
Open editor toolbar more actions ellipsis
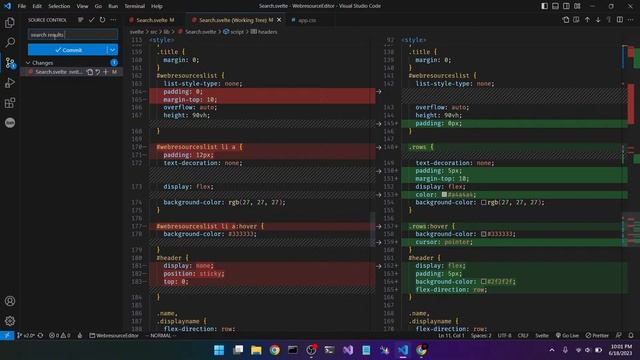click(x=631, y=20)
